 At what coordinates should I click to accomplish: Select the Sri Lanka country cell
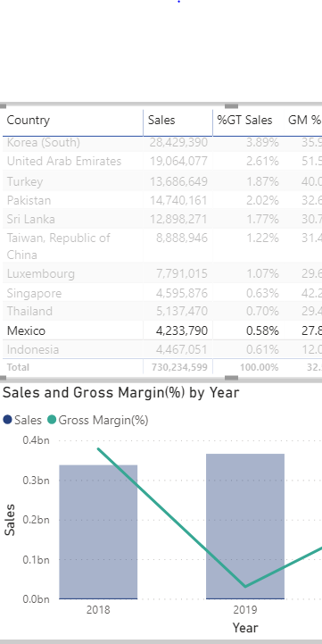click(30, 219)
